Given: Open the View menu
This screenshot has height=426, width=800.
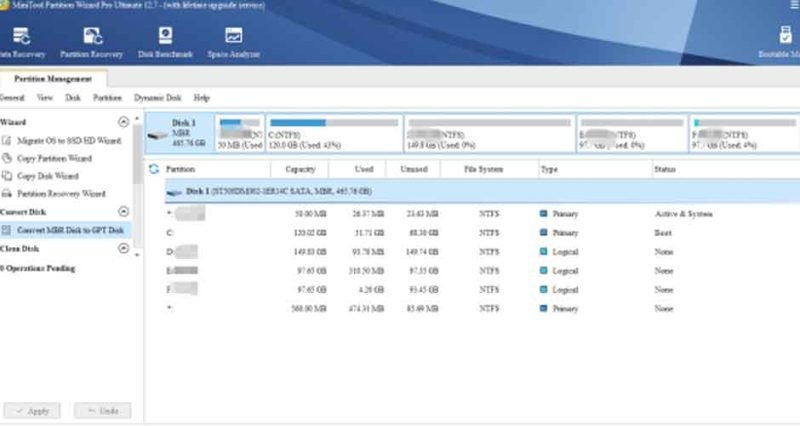Looking at the screenshot, I should click(x=44, y=97).
